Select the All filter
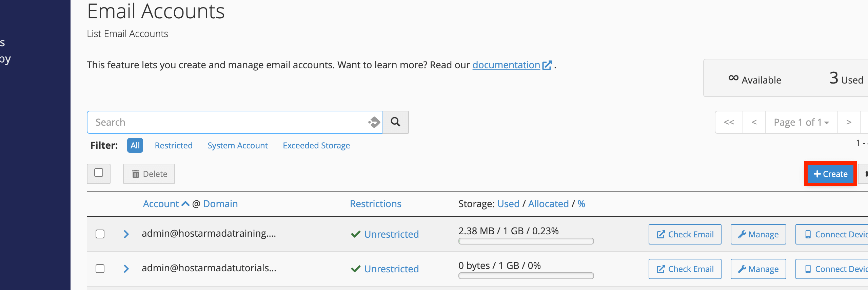The image size is (868, 290). (135, 145)
